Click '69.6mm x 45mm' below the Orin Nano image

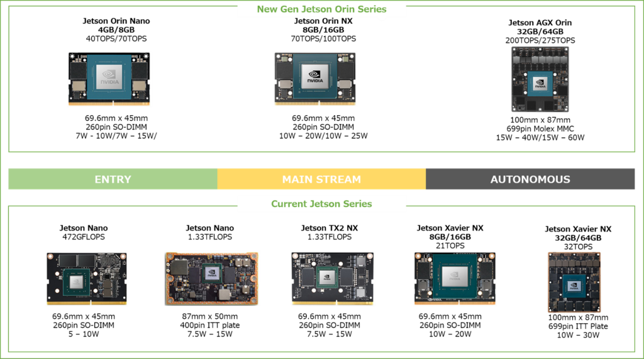(116, 118)
